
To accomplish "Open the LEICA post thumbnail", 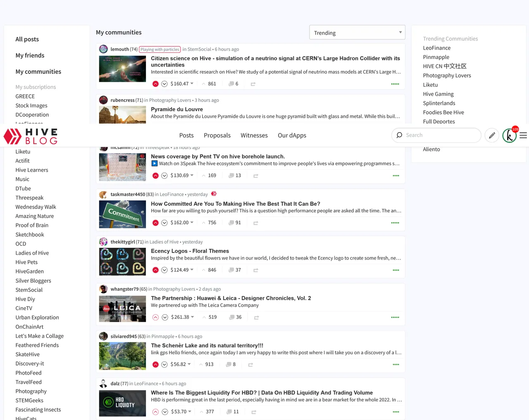I will (x=122, y=309).
